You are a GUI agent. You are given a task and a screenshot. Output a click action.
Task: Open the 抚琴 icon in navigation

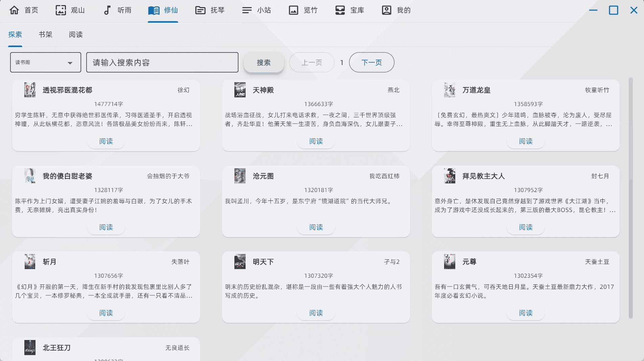pos(200,10)
